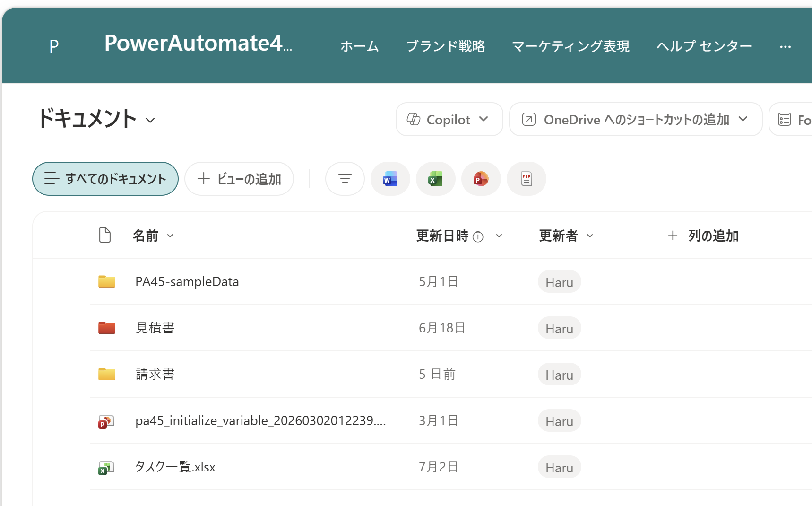The height and width of the screenshot is (506, 812).
Task: Filter documents by PDF file type
Action: [526, 179]
